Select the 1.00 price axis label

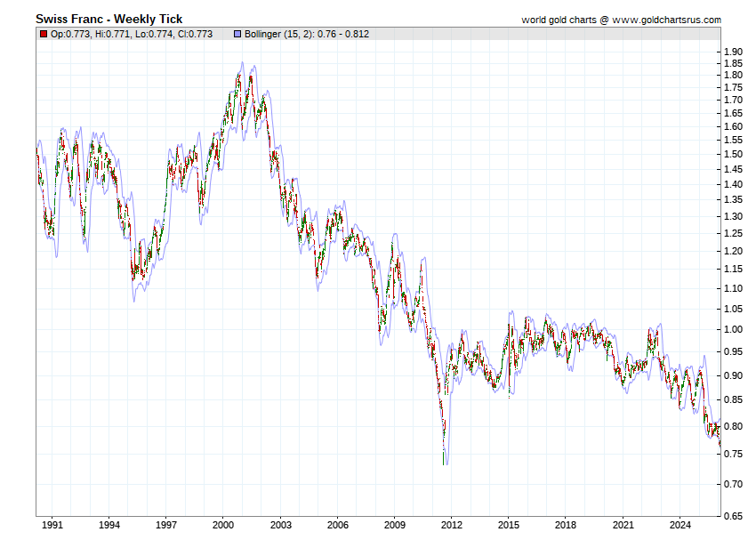pyautogui.click(x=732, y=330)
